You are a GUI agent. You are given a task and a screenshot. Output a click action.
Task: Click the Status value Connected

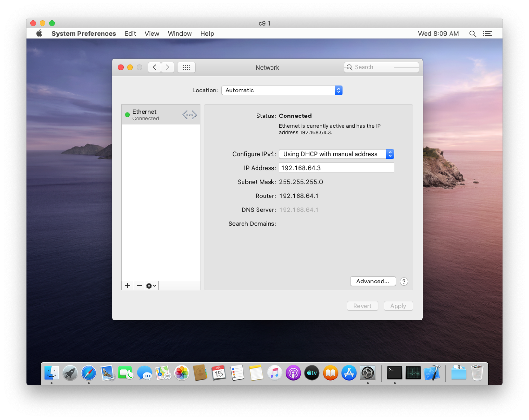pos(295,116)
